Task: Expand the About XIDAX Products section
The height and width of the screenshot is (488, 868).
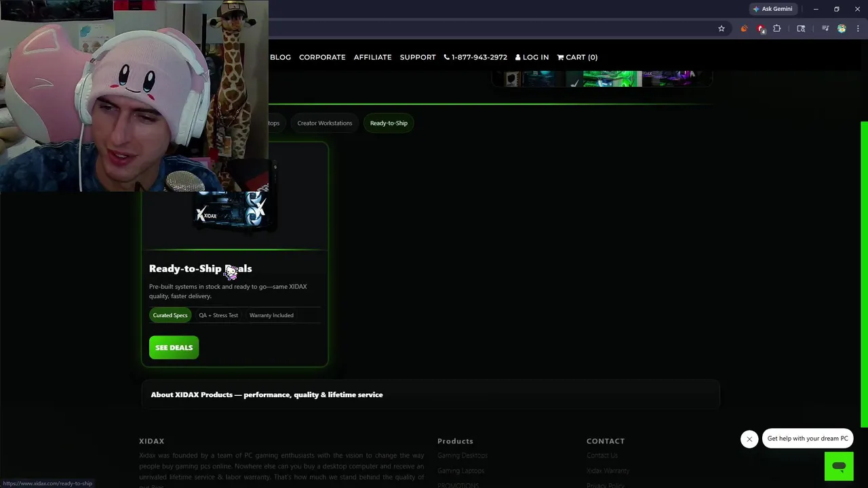Action: coord(431,394)
